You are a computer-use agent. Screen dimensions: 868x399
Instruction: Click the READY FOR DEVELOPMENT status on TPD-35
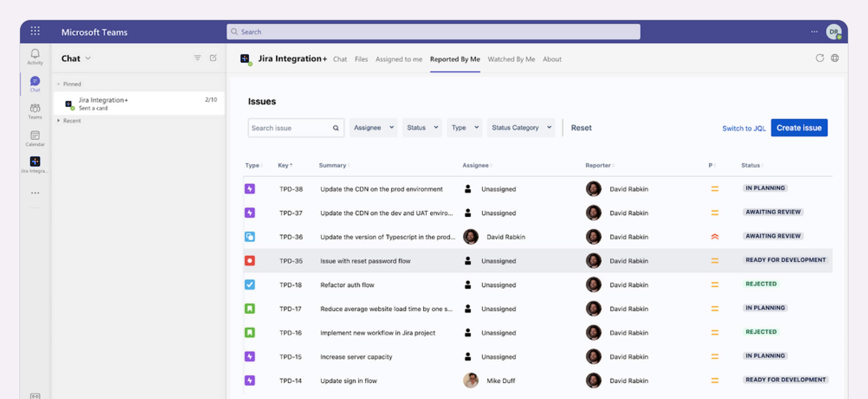point(786,260)
